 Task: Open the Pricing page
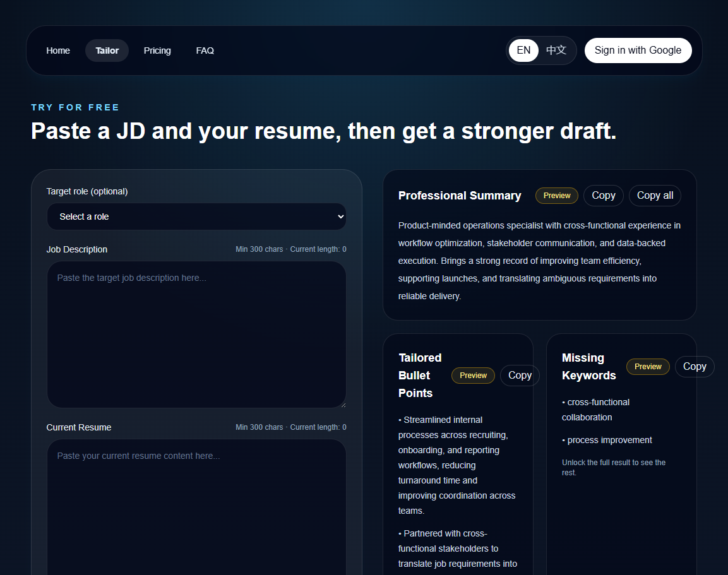157,50
